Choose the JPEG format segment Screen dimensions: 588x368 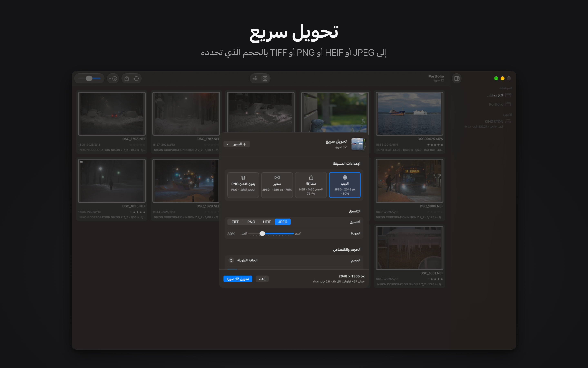pyautogui.click(x=283, y=222)
